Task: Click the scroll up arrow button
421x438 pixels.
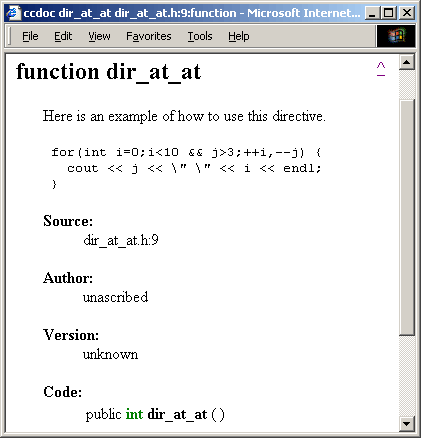Action: (407, 62)
